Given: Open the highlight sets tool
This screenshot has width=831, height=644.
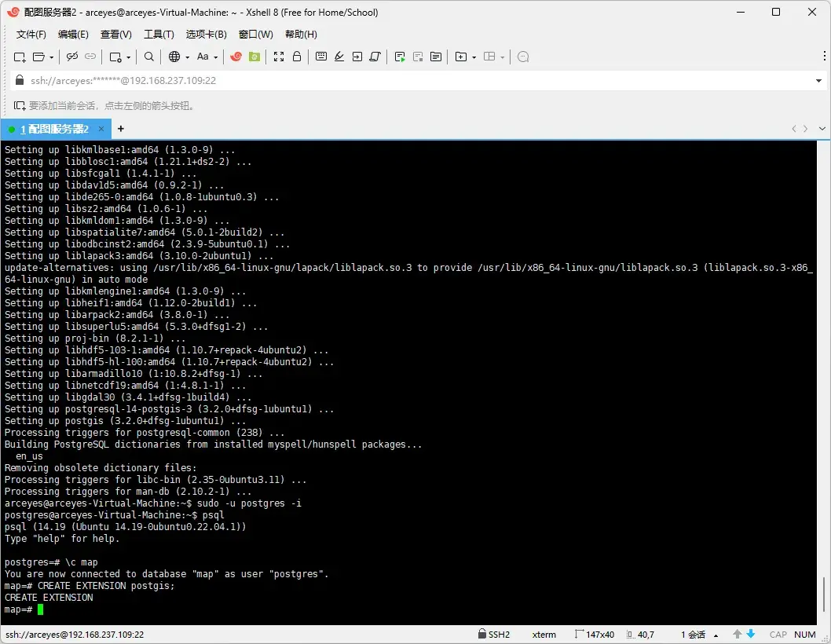Looking at the screenshot, I should (x=339, y=57).
